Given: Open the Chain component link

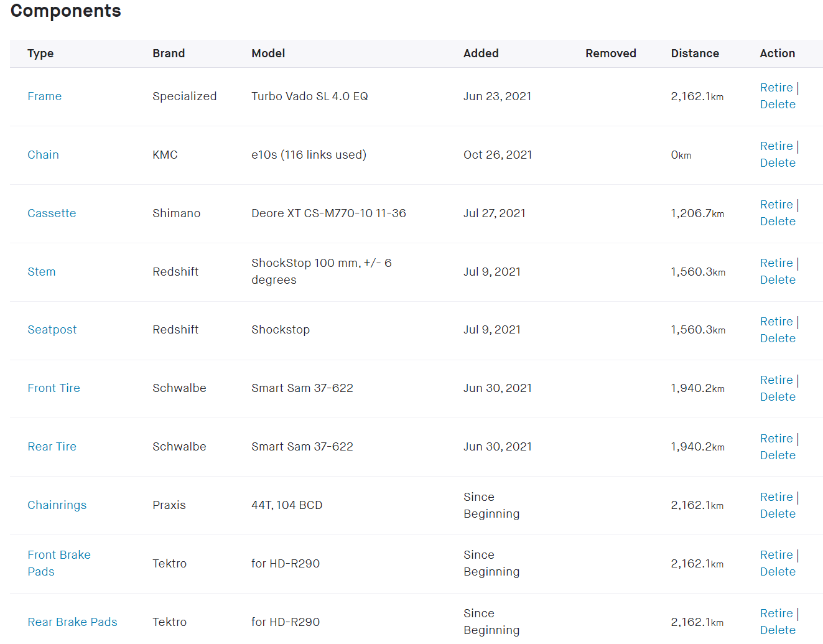Looking at the screenshot, I should 43,155.
